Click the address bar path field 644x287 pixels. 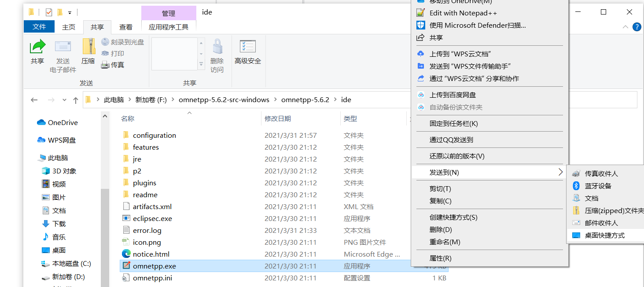361,100
